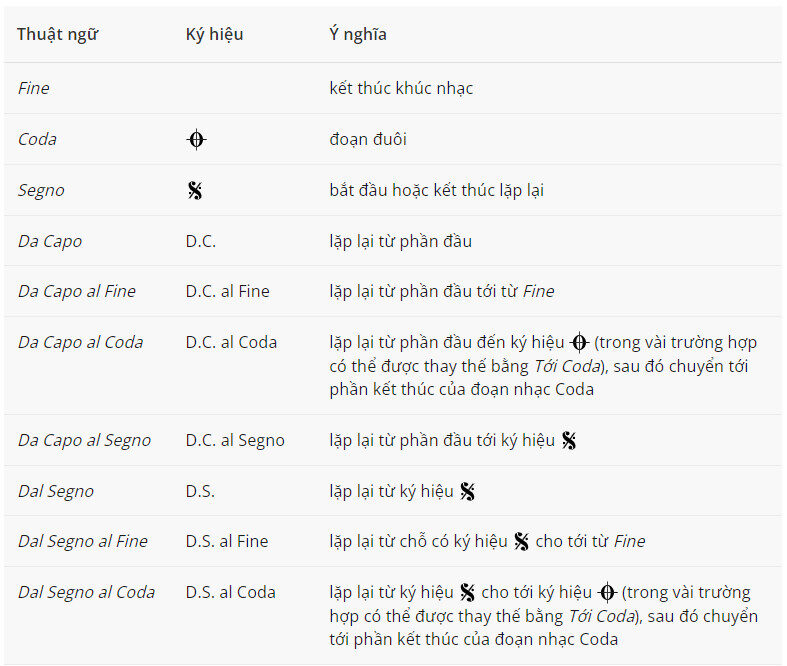This screenshot has width=787, height=666.
Task: Click the coda symbol in the Da Capo al Coda meaning
Action: (x=579, y=342)
